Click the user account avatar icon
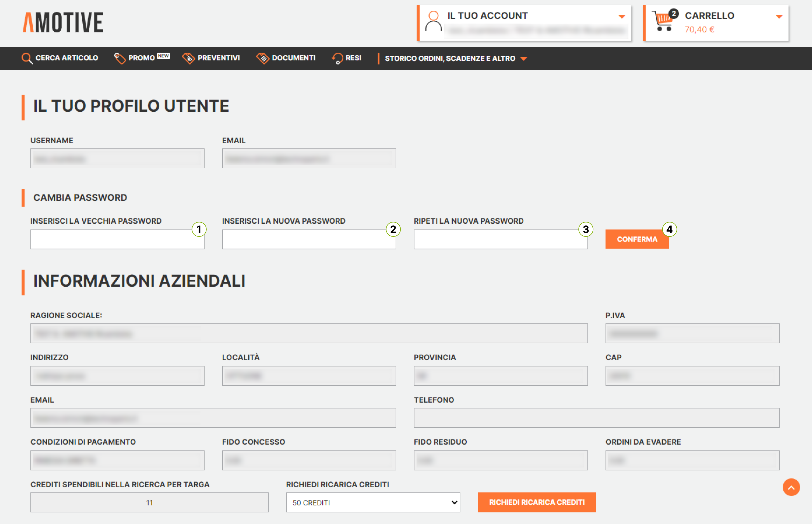This screenshot has width=812, height=524. point(433,22)
